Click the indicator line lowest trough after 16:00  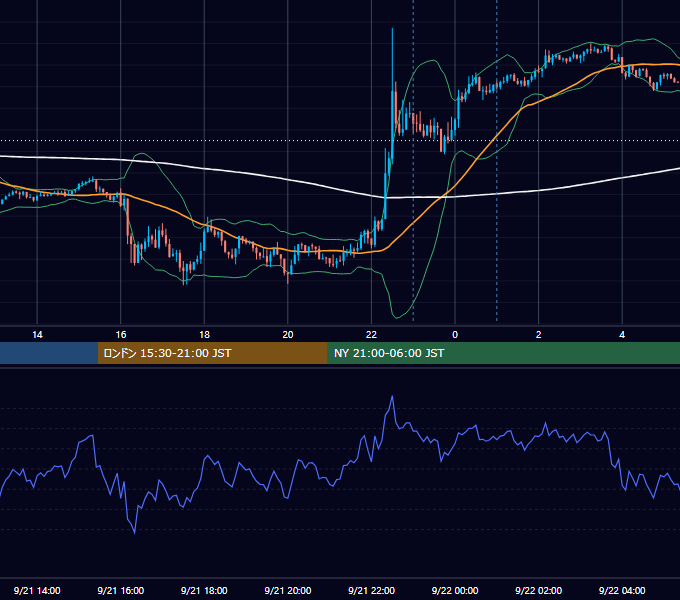coord(134,533)
